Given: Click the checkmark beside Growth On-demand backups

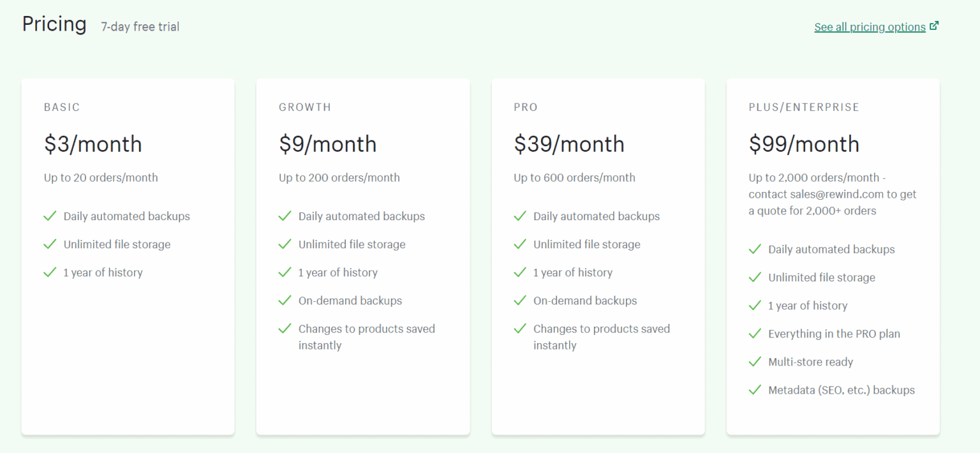Looking at the screenshot, I should click(285, 301).
